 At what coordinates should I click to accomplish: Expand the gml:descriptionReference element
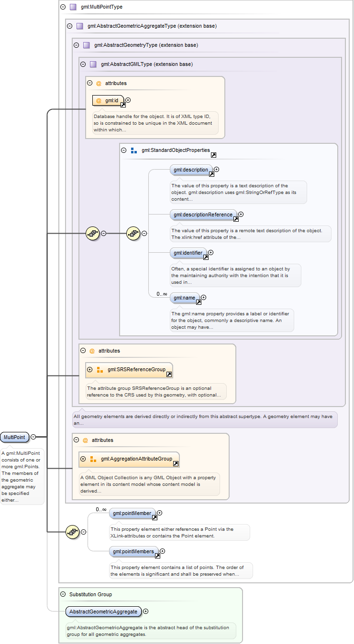241,215
